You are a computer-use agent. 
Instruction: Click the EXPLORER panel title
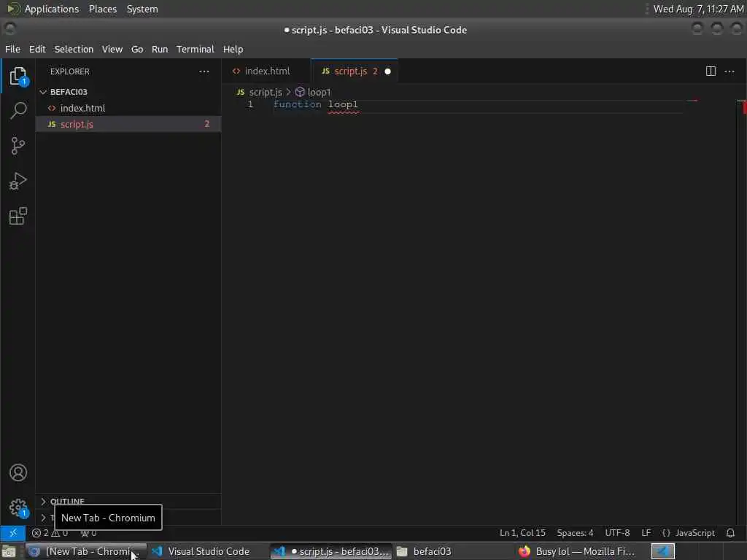click(69, 71)
